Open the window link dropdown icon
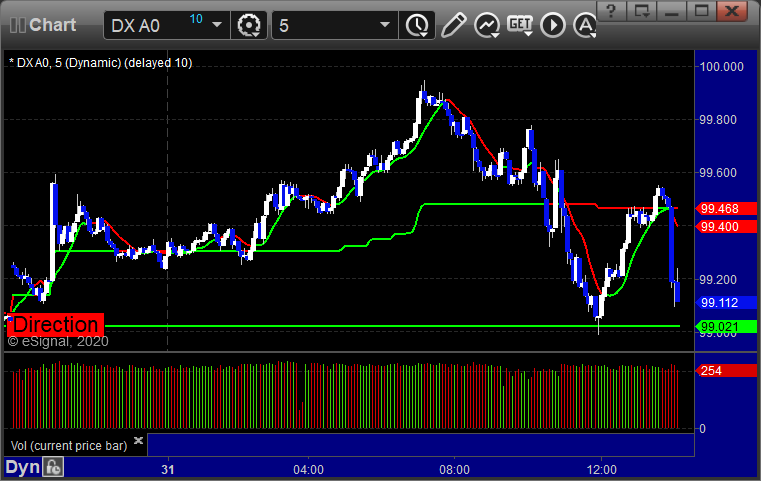The height and width of the screenshot is (481, 761). [x=642, y=10]
